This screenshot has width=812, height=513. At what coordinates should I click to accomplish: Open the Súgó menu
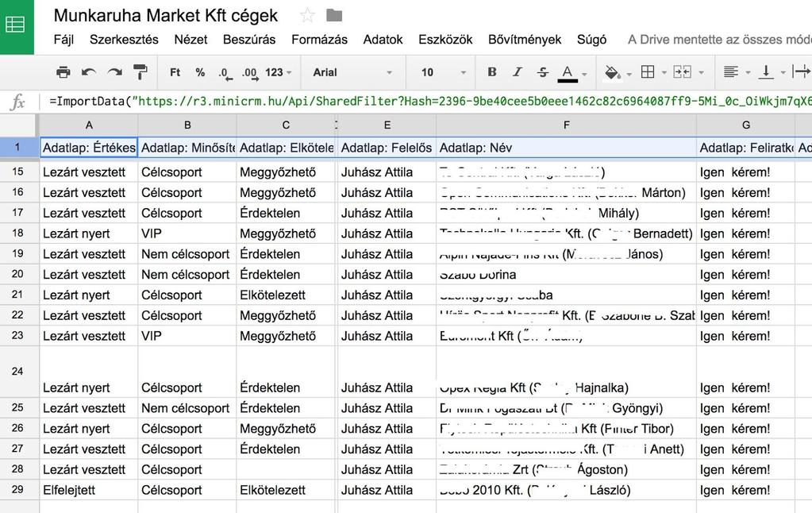tap(591, 40)
